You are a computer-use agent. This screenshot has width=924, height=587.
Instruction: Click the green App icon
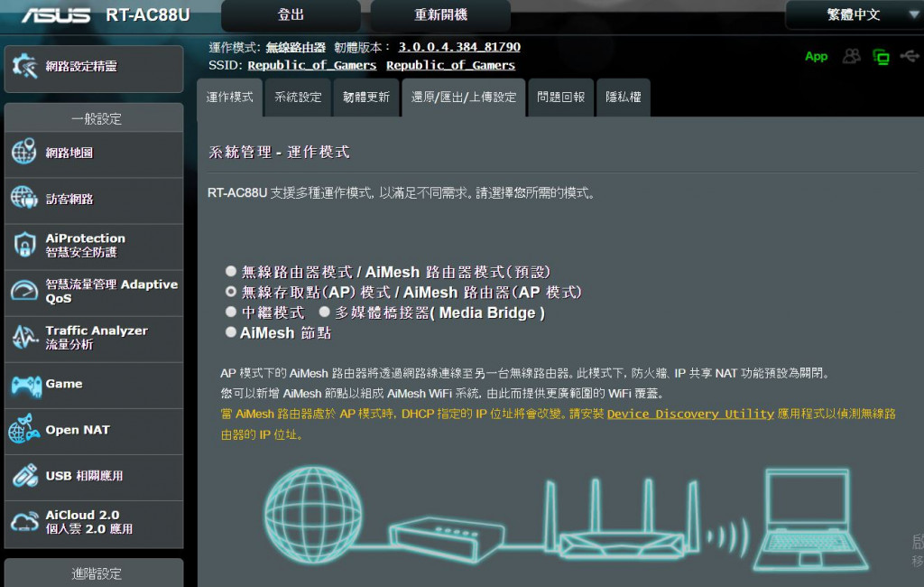[x=816, y=56]
